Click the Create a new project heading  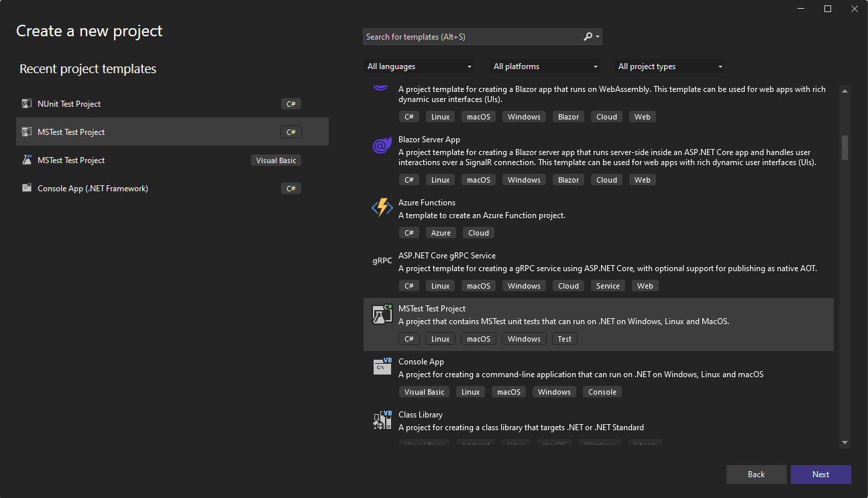coord(89,31)
